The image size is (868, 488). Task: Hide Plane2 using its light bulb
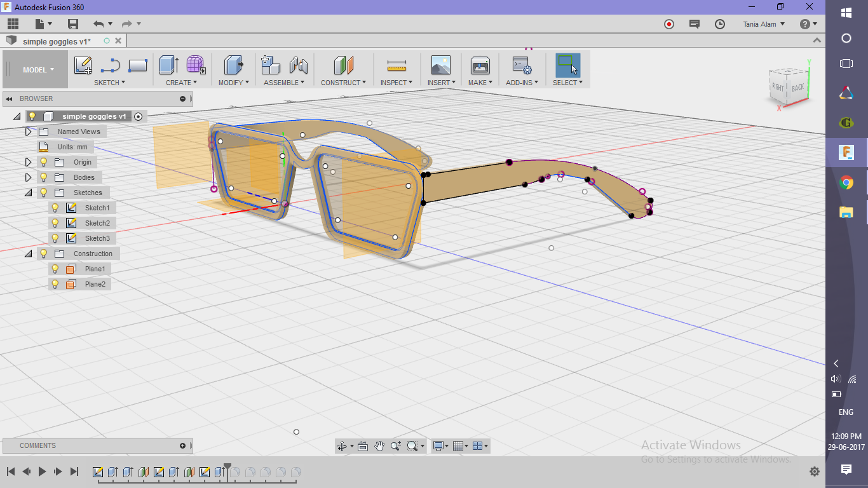tap(55, 284)
